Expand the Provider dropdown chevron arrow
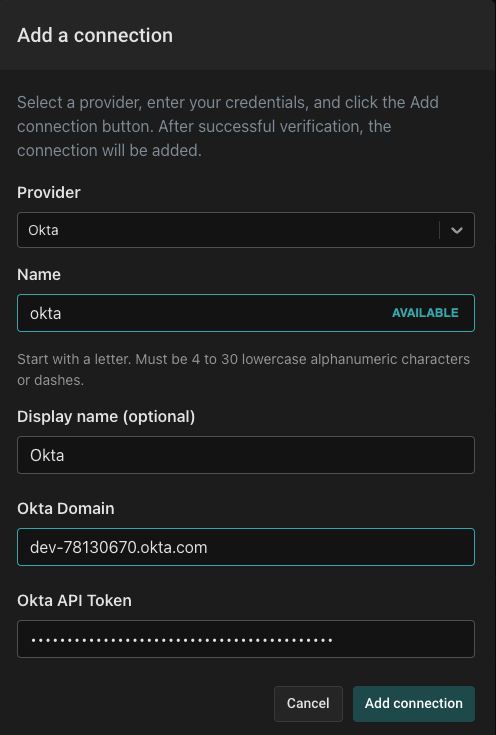 pyautogui.click(x=457, y=230)
